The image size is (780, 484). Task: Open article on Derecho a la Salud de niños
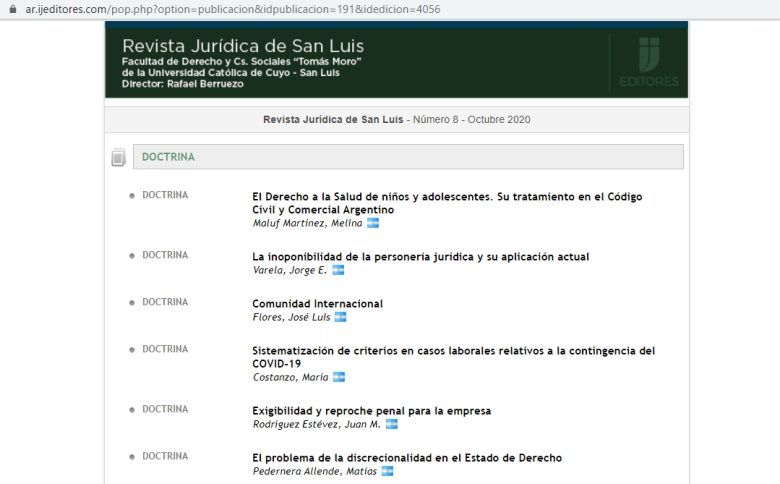pyautogui.click(x=447, y=203)
